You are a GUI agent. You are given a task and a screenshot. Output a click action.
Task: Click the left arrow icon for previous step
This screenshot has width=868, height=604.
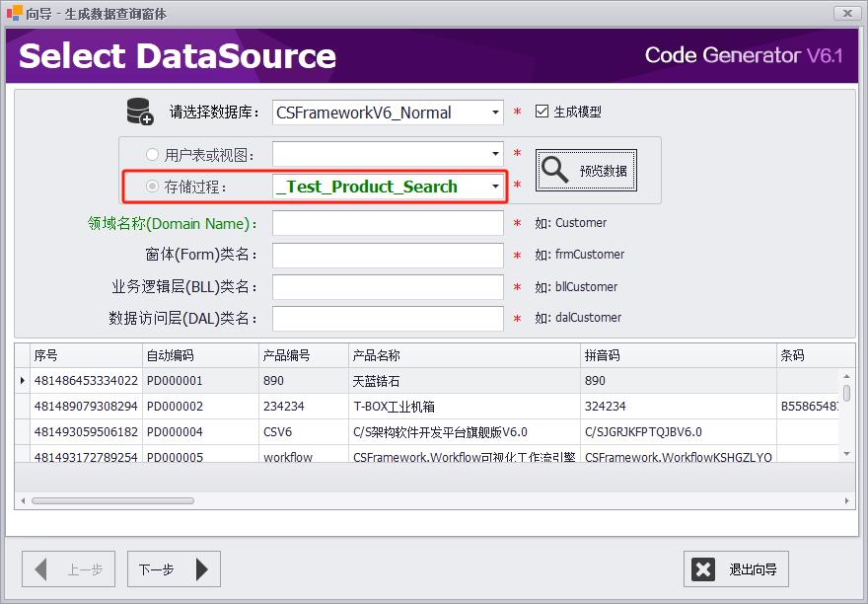(41, 569)
